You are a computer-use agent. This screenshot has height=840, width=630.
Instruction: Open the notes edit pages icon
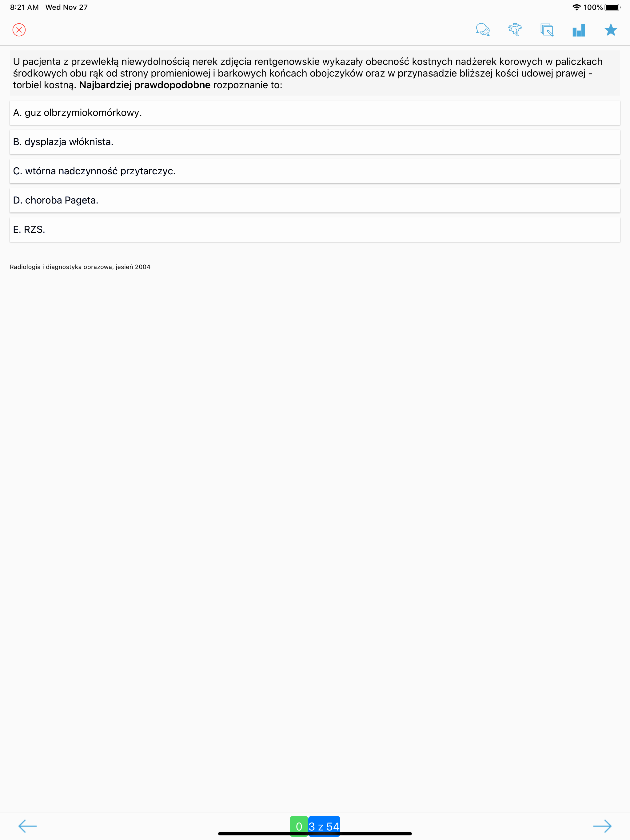click(547, 30)
